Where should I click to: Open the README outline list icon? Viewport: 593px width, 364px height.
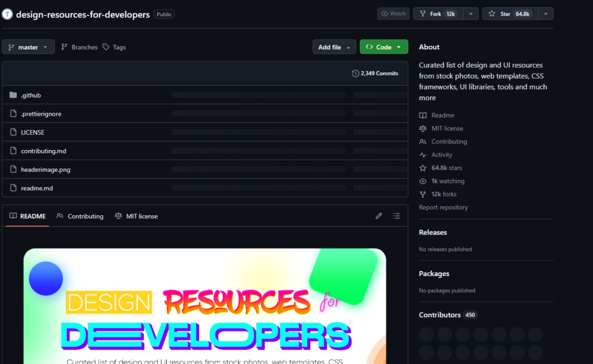coord(396,216)
